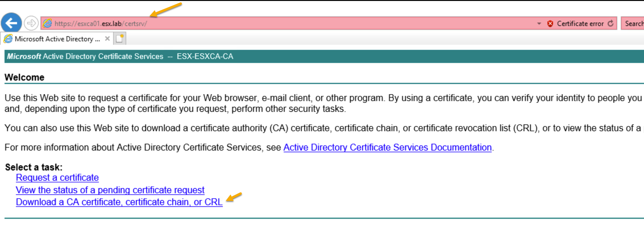This screenshot has height=230, width=644.
Task: Click the grayed forward navigation arrow
Action: [x=31, y=23]
